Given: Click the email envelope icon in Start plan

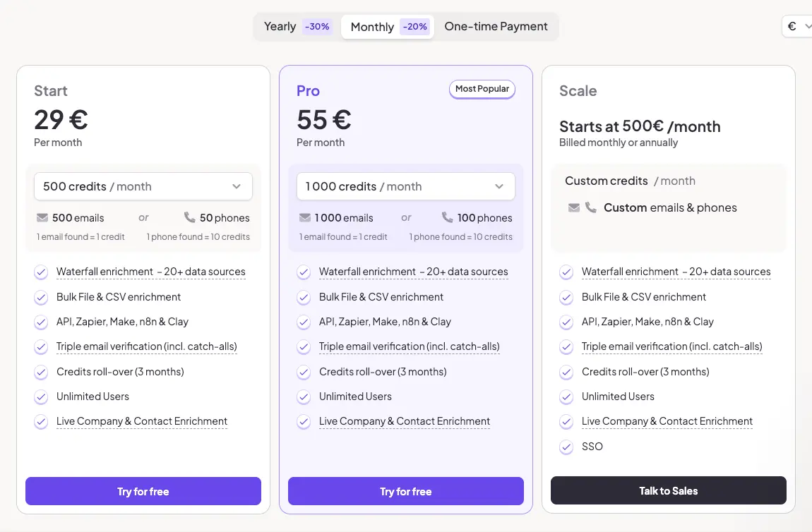Looking at the screenshot, I should [x=42, y=217].
